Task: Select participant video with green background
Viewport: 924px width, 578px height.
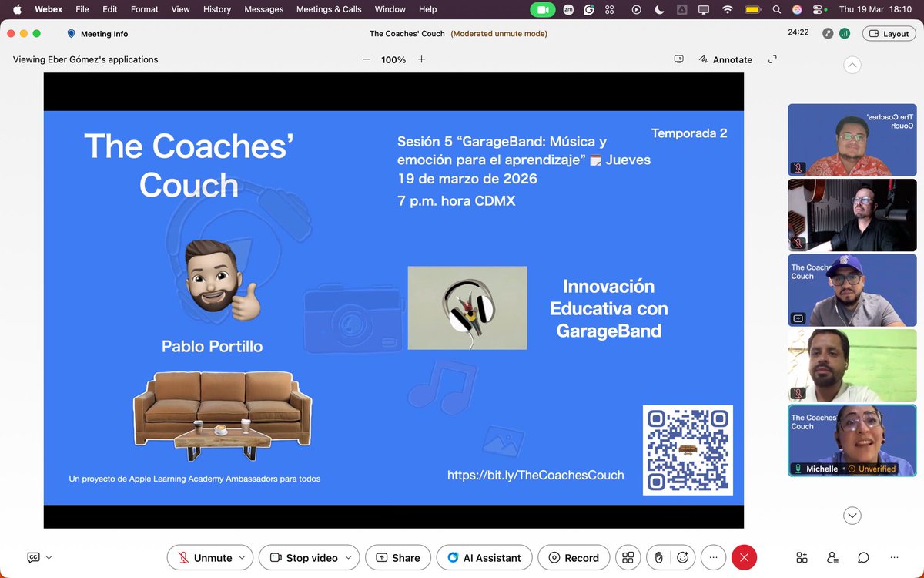Action: point(852,365)
